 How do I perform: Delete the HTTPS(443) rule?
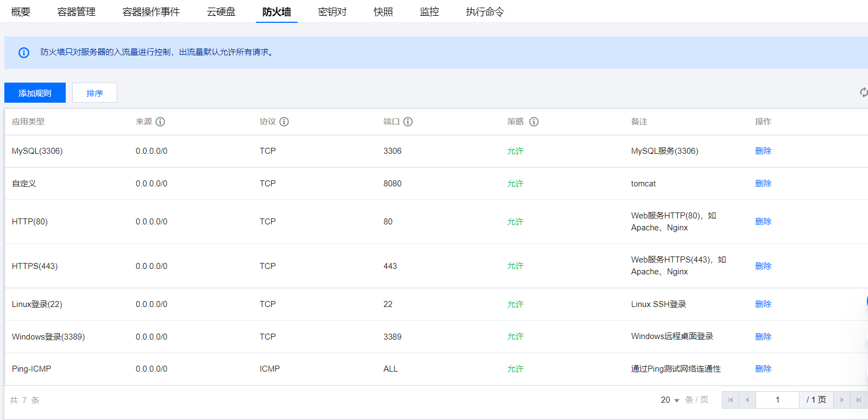pos(763,266)
